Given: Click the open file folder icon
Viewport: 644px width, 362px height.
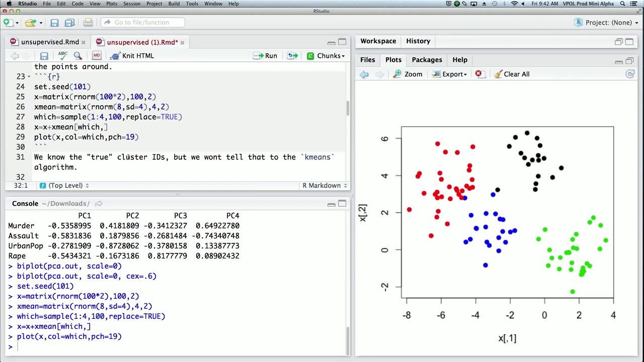Looking at the screenshot, I should point(30,23).
